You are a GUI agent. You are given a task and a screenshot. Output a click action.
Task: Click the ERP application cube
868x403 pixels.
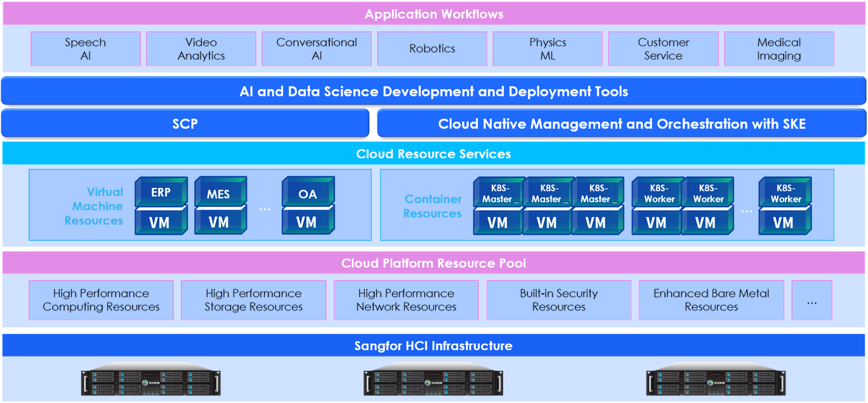point(161,192)
